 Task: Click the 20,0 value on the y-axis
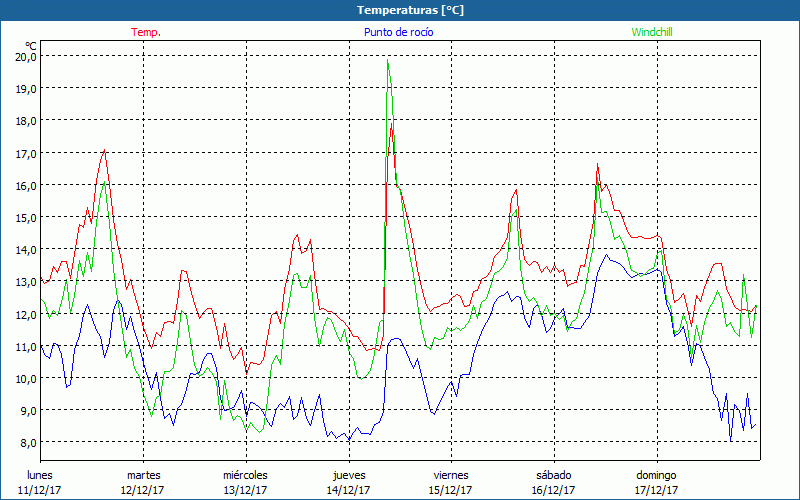pyautogui.click(x=26, y=57)
